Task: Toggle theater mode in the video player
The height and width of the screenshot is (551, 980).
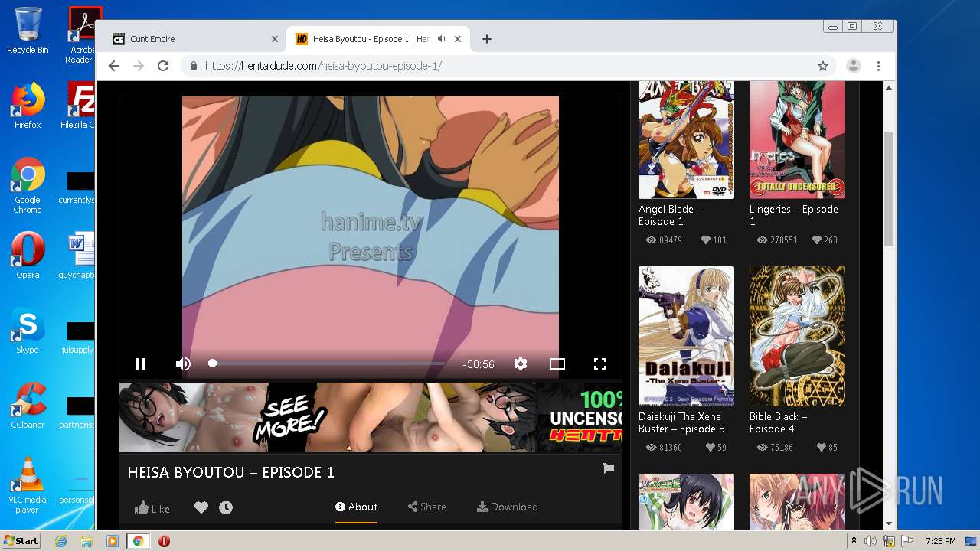Action: click(557, 364)
